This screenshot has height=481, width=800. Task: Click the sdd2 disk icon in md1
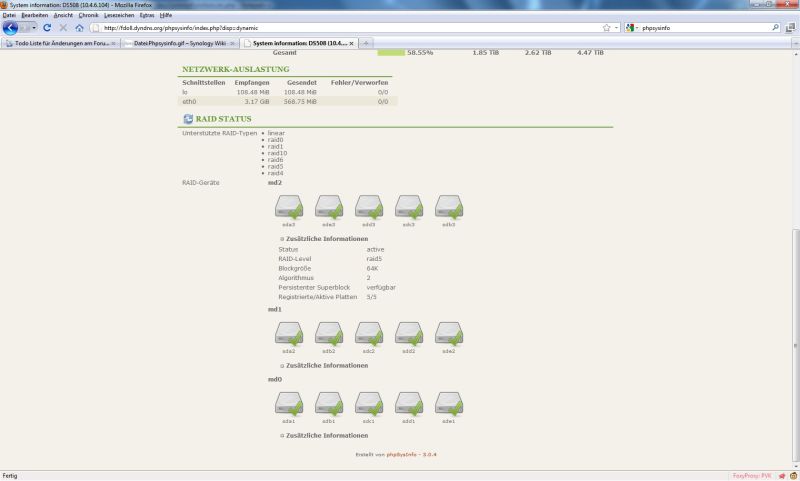409,334
